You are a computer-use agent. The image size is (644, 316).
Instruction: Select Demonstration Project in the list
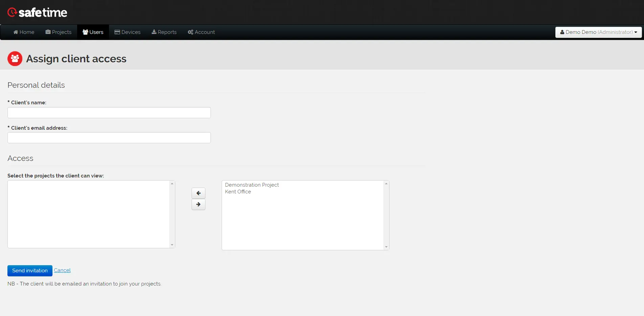click(x=252, y=185)
